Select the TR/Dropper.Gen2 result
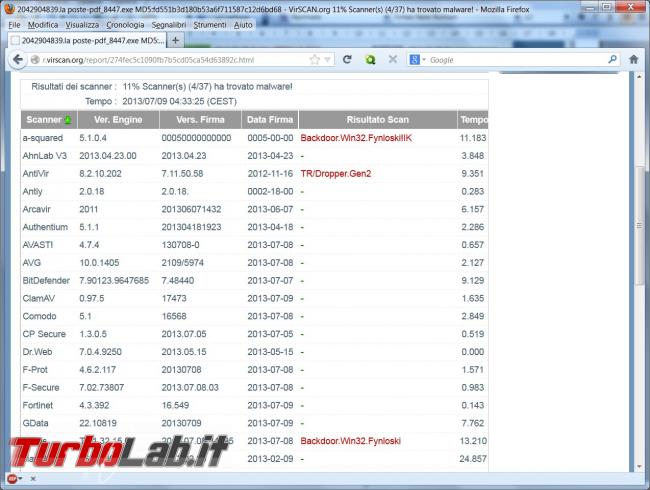 click(336, 174)
